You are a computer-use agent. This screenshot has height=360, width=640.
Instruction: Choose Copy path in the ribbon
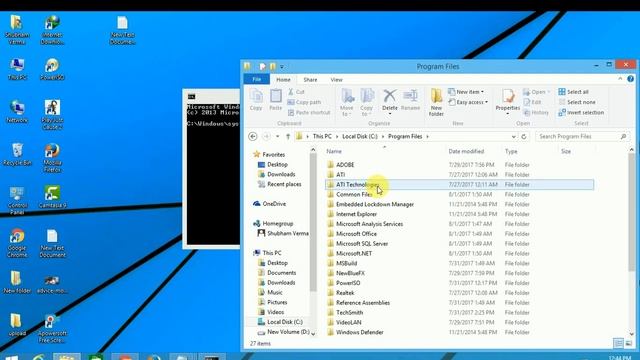pyautogui.click(x=304, y=102)
